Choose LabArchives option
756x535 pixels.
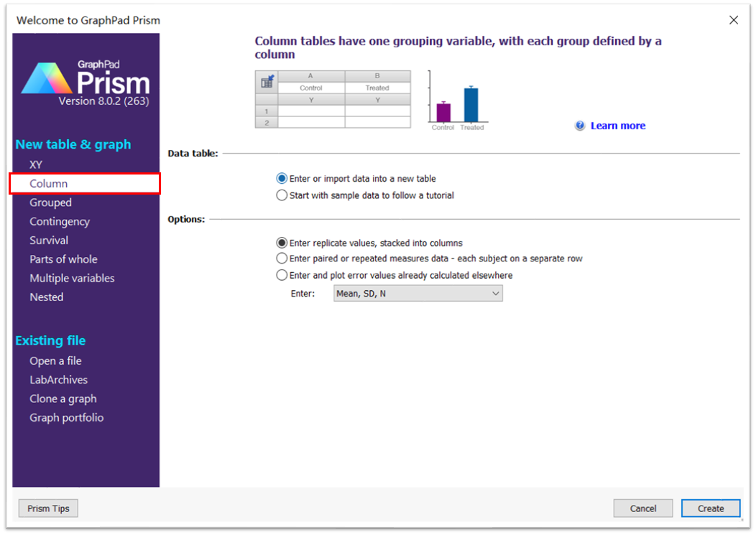pyautogui.click(x=58, y=380)
